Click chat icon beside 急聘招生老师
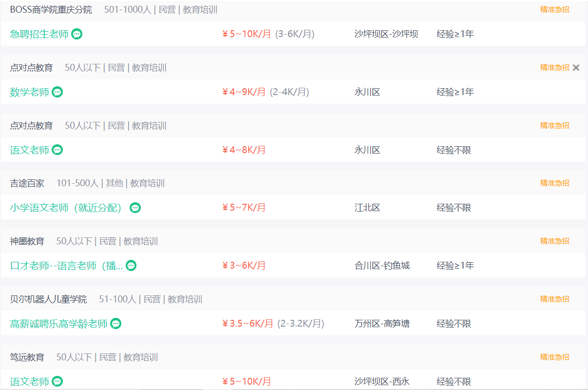This screenshot has width=588, height=390. click(x=76, y=34)
